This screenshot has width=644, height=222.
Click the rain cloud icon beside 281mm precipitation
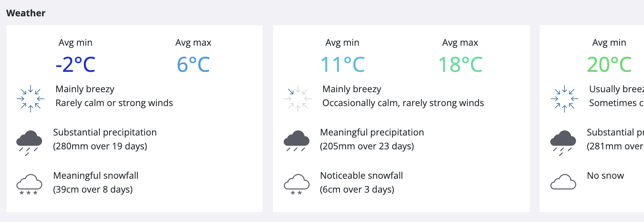tap(563, 143)
